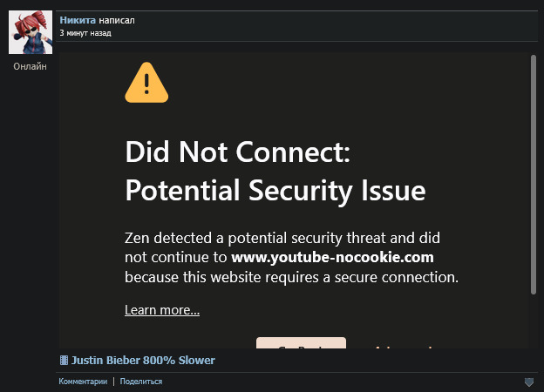
Task: Open "Justin Bieber 800% Slower" video link
Action: click(x=143, y=360)
